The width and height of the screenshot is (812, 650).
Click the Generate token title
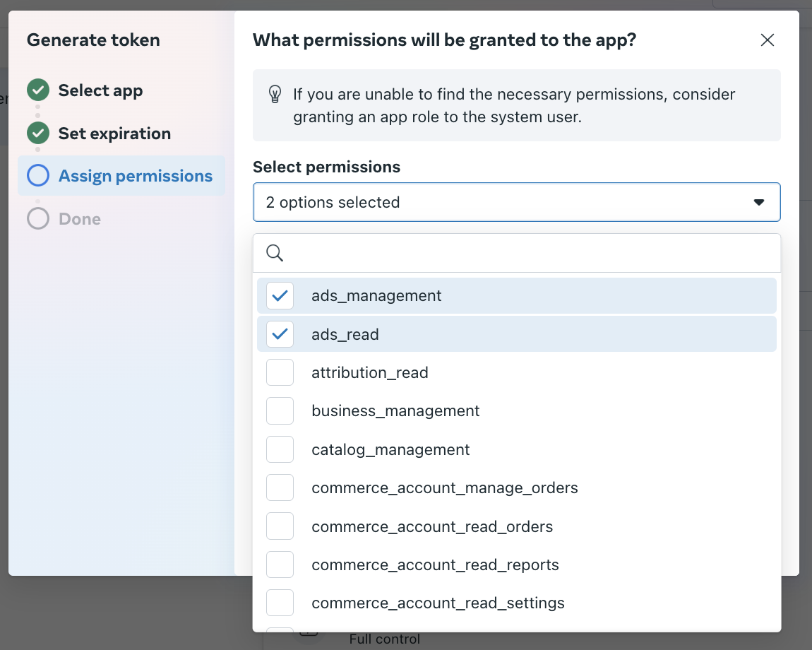[x=93, y=40]
